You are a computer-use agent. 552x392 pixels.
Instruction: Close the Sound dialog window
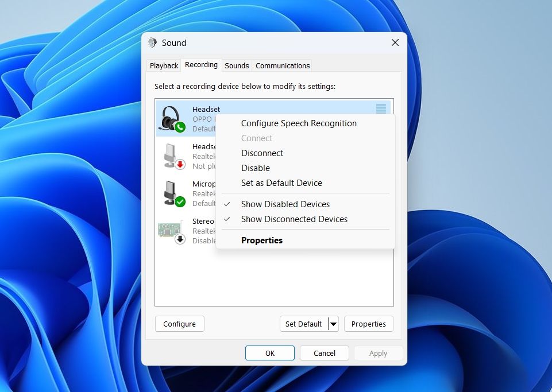395,43
